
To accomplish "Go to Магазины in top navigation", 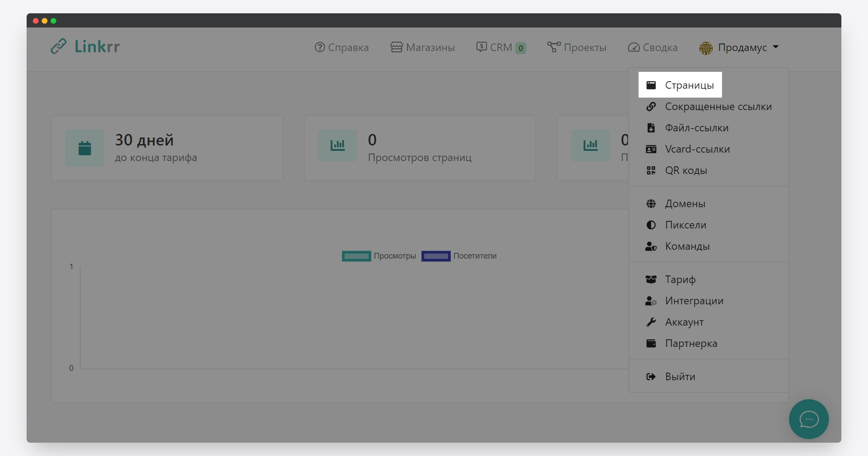I will pos(423,47).
